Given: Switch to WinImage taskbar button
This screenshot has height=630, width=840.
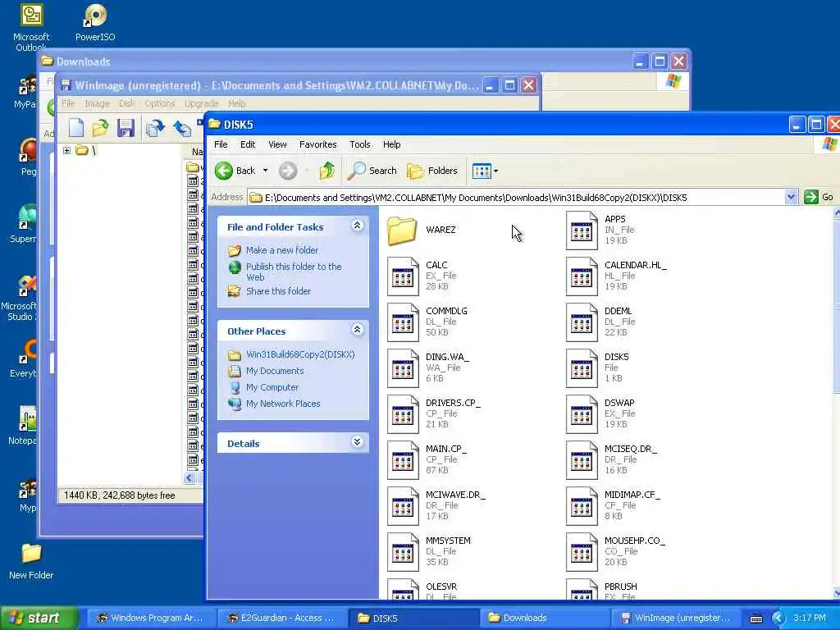Looking at the screenshot, I should pos(677,618).
